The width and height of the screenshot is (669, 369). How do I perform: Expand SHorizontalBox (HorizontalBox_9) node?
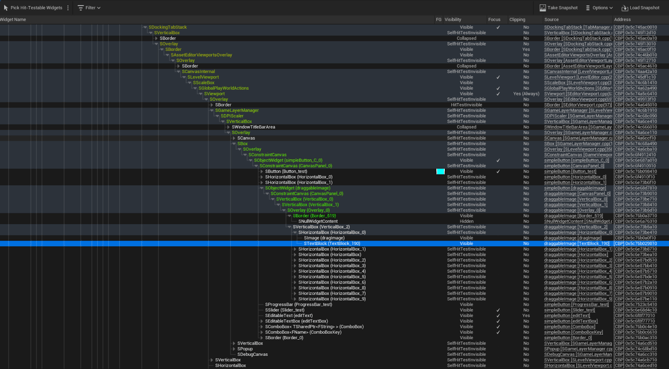tap(295, 299)
